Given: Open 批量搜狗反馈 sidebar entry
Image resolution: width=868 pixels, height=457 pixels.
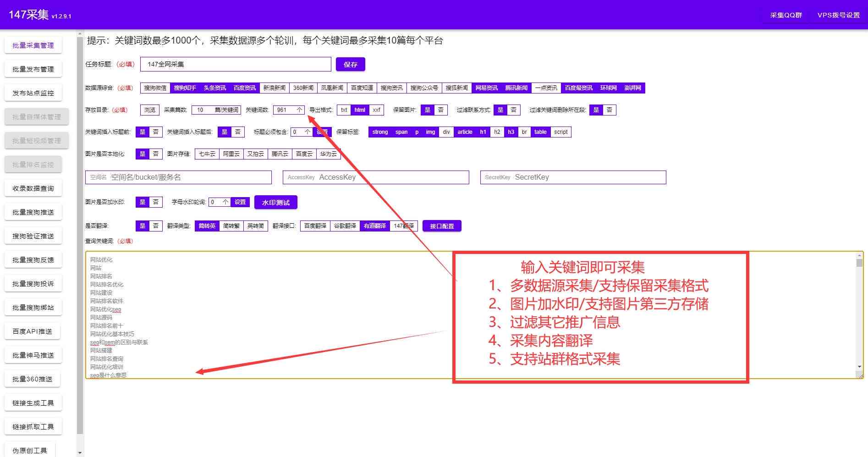Looking at the screenshot, I should point(33,260).
